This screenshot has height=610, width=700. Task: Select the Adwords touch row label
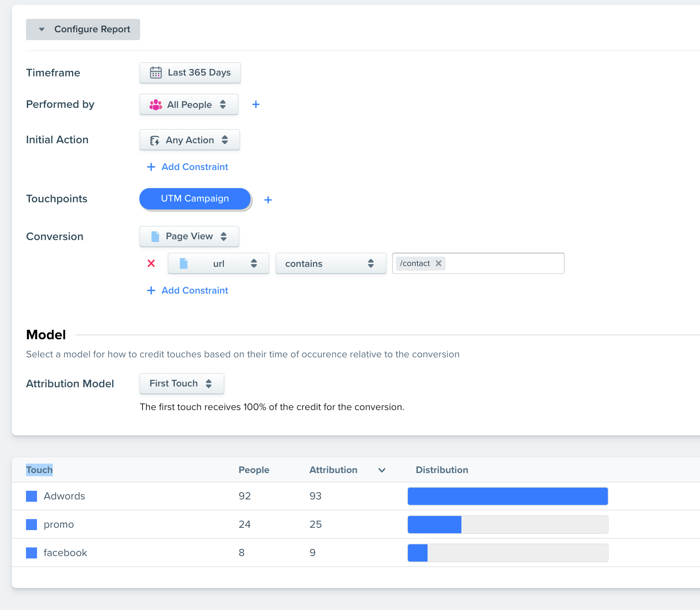pos(65,496)
